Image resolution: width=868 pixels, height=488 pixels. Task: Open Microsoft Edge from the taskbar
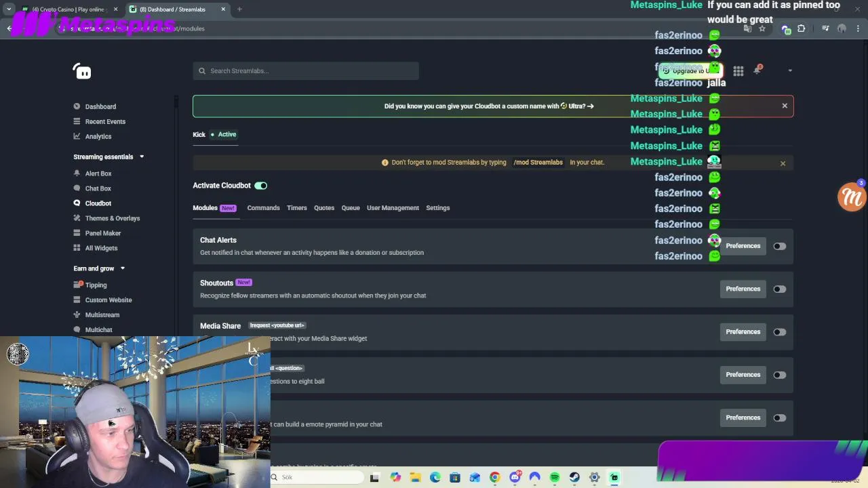pyautogui.click(x=435, y=477)
